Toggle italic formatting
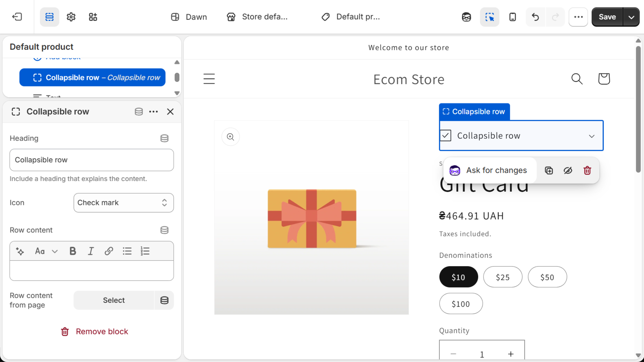The height and width of the screenshot is (362, 644). click(x=91, y=251)
